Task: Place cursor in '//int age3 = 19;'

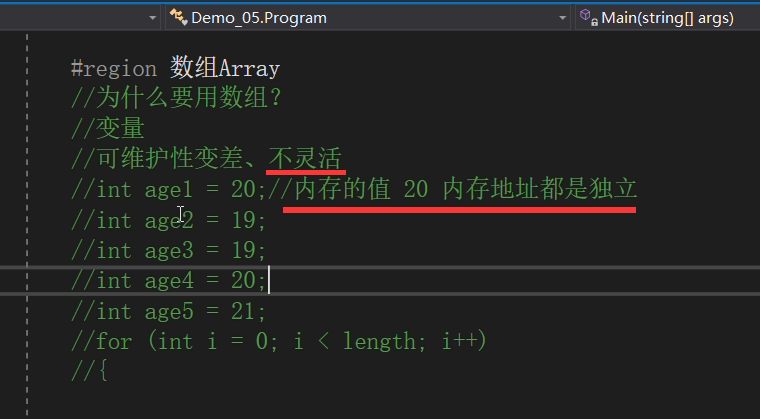Action: pos(169,251)
